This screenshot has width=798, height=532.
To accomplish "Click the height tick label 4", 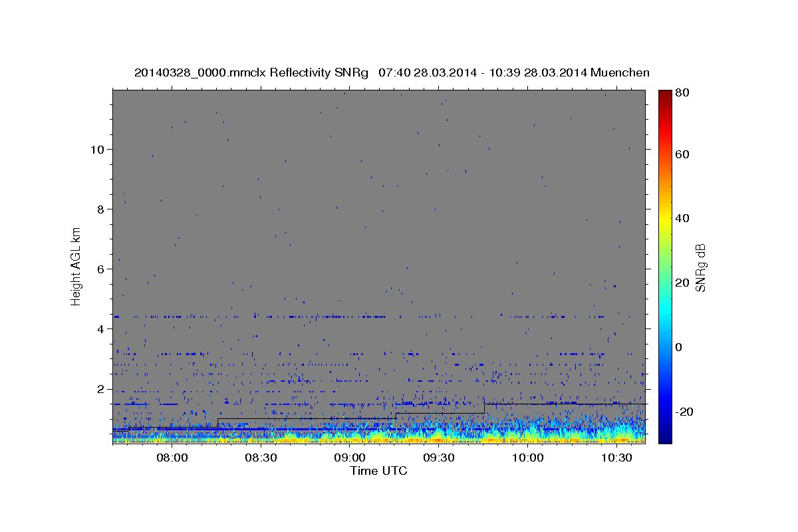I will tap(100, 329).
